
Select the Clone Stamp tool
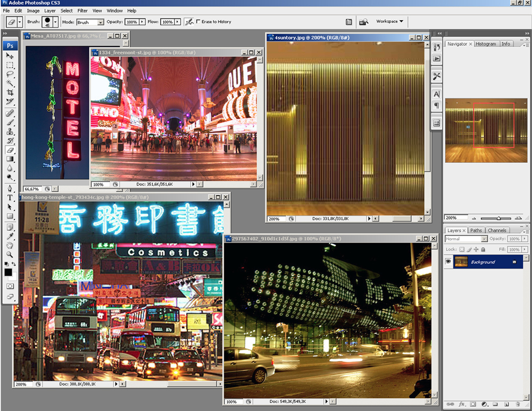(10, 131)
